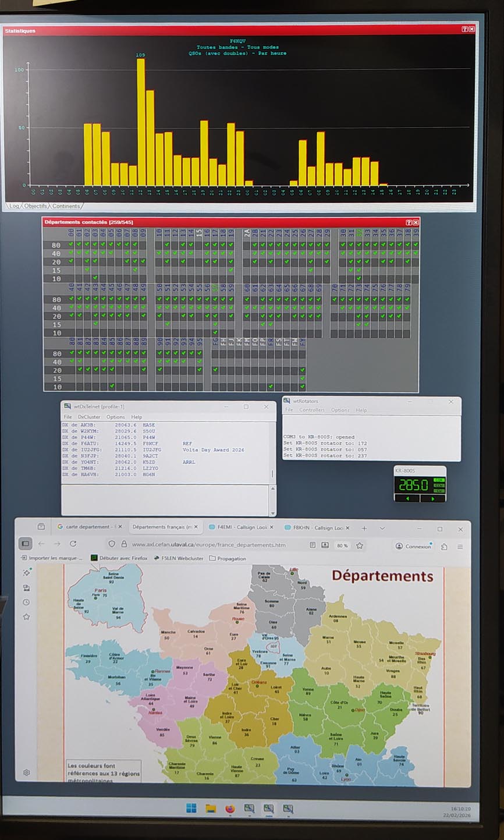The image size is (504, 840).
Task: Bookmark this page with the star icon
Action: [360, 545]
